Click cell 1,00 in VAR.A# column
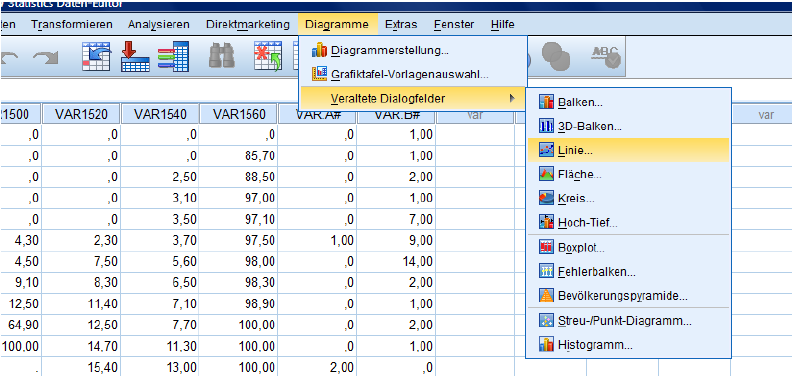This screenshot has height=379, width=797. point(318,240)
